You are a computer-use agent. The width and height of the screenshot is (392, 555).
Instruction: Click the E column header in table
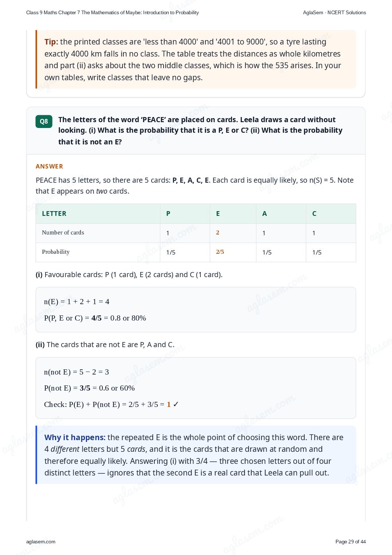tap(218, 214)
